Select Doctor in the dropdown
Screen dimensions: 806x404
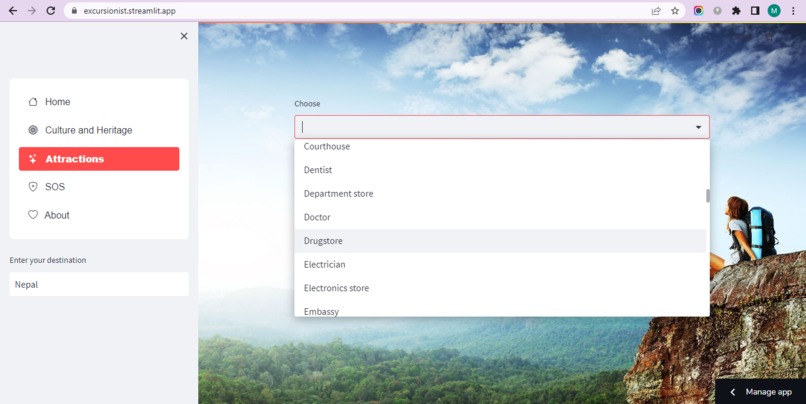coord(500,217)
